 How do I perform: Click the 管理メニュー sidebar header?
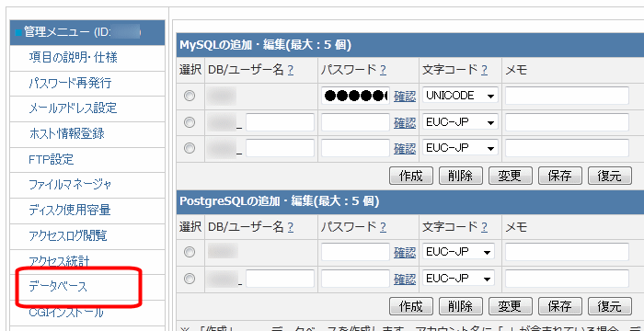click(87, 32)
